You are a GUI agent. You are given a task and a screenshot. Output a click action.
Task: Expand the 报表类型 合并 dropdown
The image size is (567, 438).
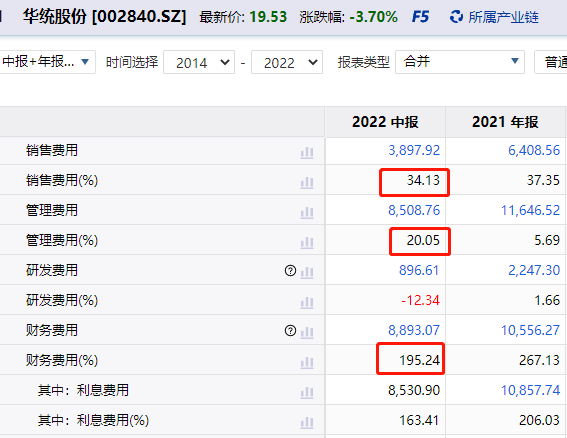[x=460, y=62]
